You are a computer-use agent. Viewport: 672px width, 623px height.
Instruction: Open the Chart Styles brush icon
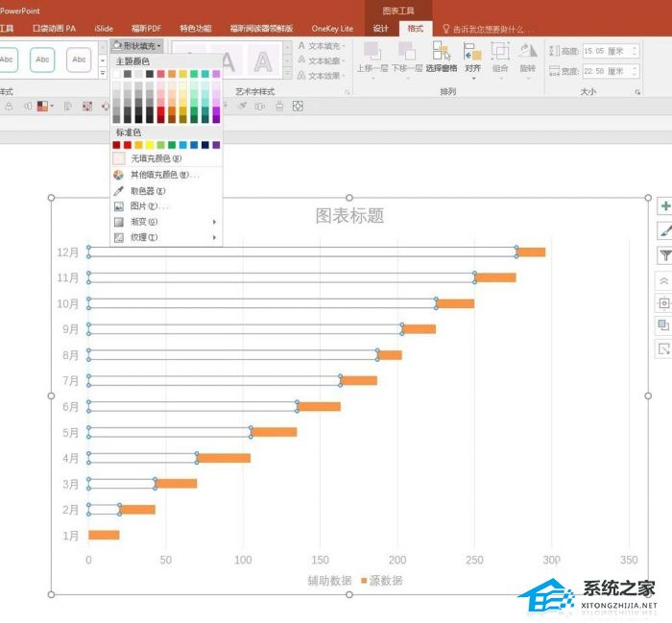pos(663,230)
